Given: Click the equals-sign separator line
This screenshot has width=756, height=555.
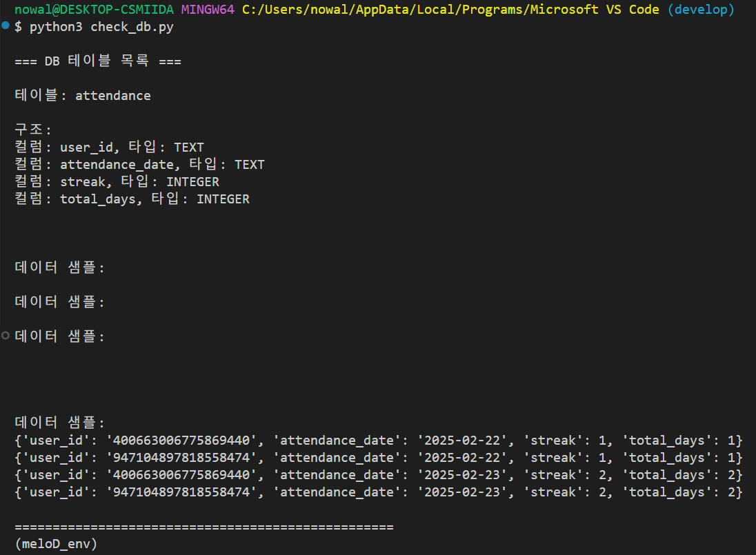Looking at the screenshot, I should pos(204,527).
